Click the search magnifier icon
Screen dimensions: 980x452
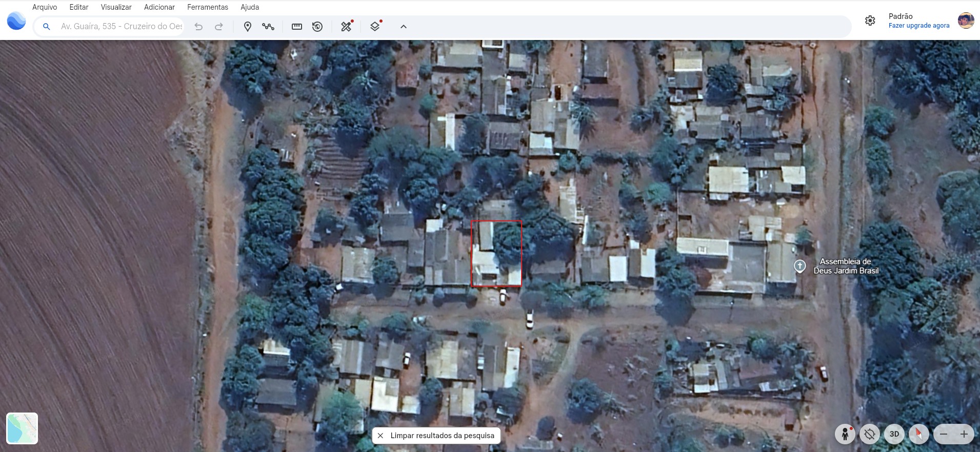click(46, 27)
